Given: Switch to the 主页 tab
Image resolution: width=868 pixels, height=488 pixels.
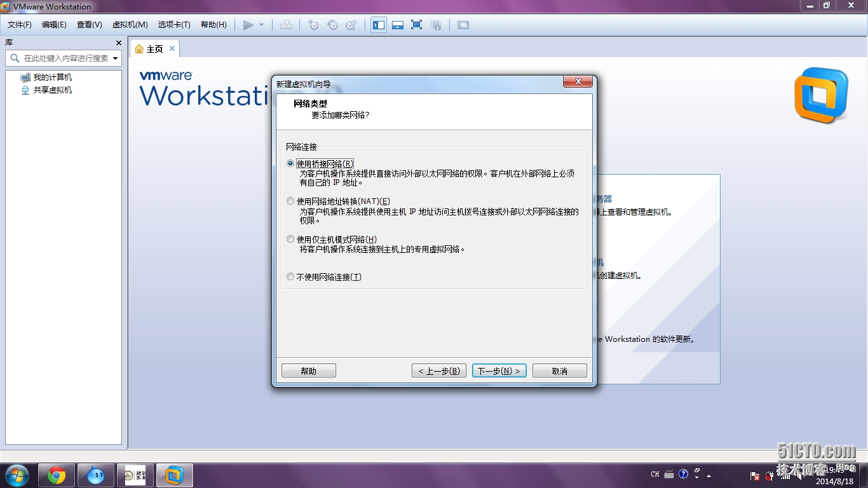Looking at the screenshot, I should (154, 49).
